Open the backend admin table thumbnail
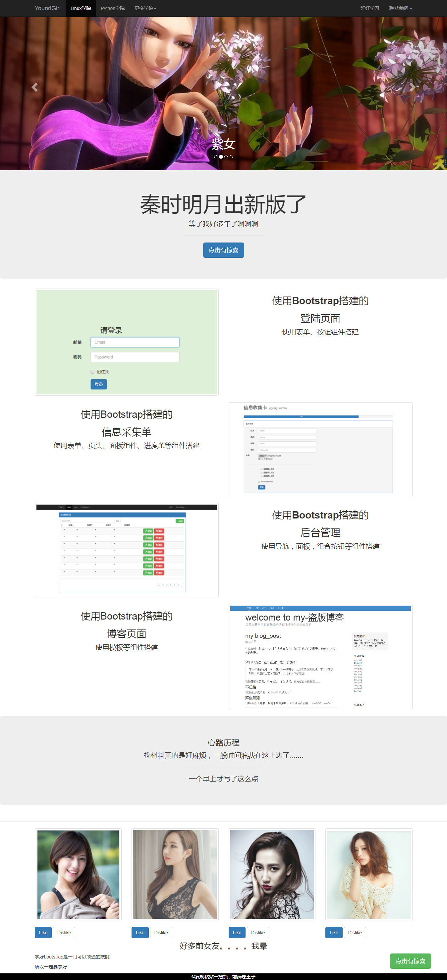 (x=127, y=550)
